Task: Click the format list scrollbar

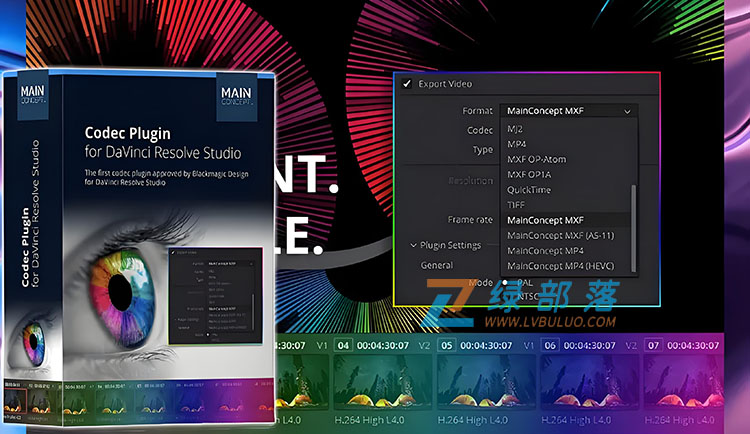Action: (x=634, y=228)
